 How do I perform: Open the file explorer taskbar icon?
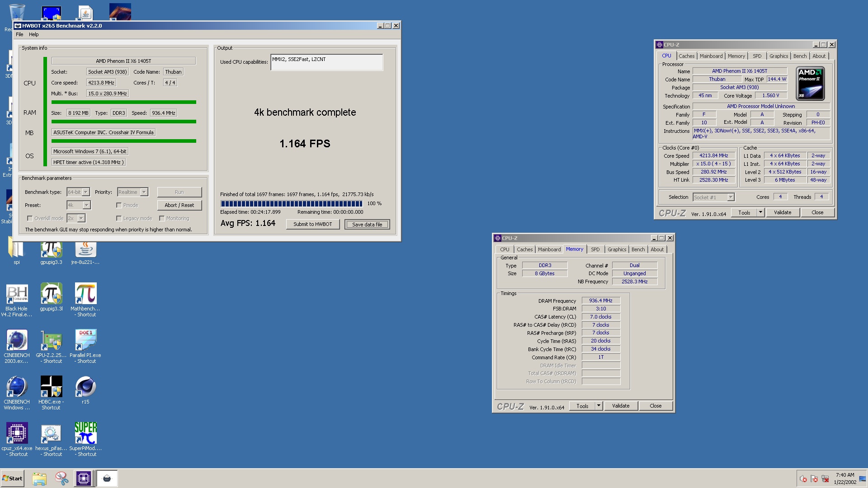coord(39,479)
